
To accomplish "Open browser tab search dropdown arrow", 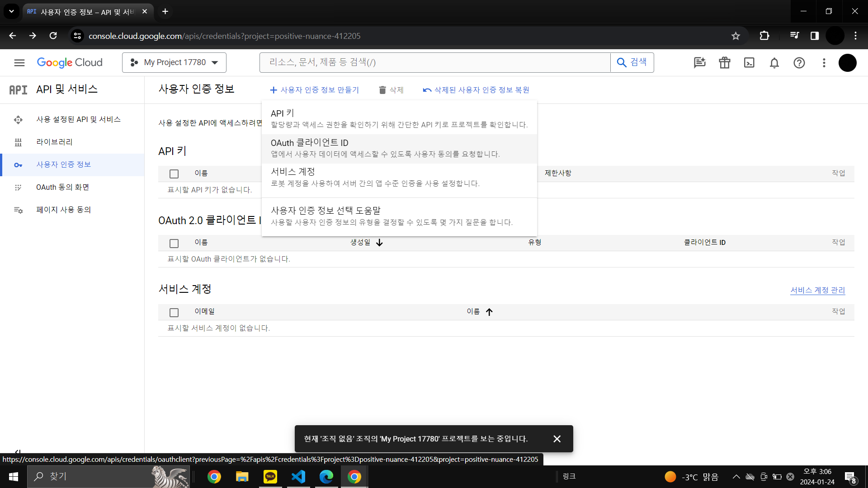I will (11, 11).
